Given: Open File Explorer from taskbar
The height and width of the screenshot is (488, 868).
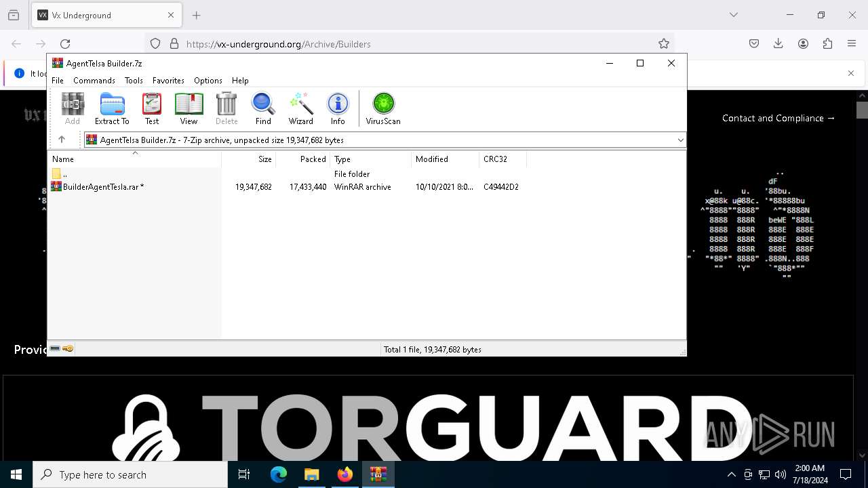Looking at the screenshot, I should tap(312, 474).
